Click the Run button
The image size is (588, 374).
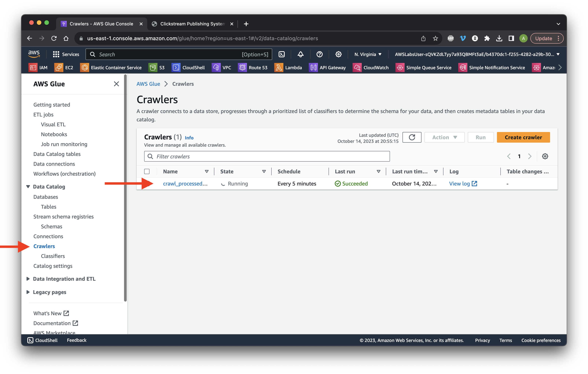tap(481, 137)
